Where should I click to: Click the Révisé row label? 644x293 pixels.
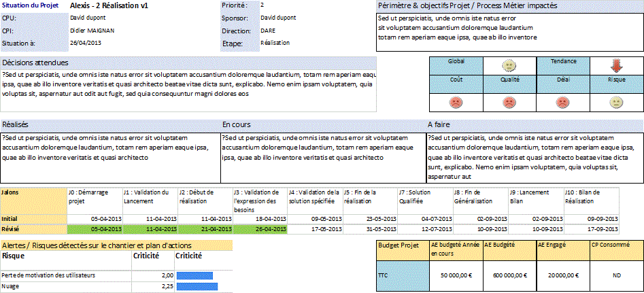(x=34, y=229)
